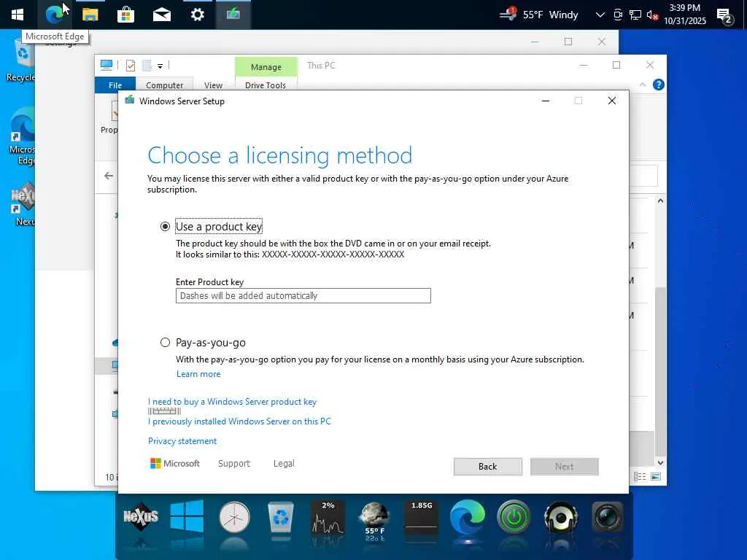Select the Drive Tools tab

point(266,85)
